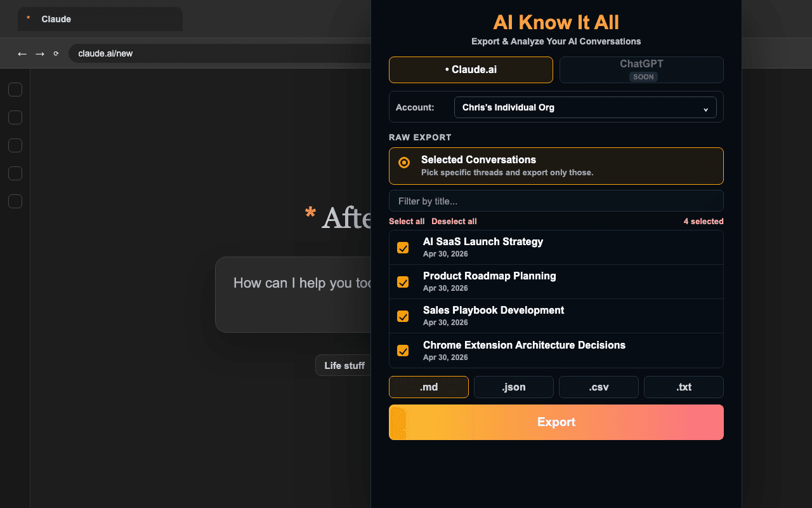This screenshot has height=508, width=812.
Task: Switch to the ChatGPT source tab marked SOON
Action: 641,70
